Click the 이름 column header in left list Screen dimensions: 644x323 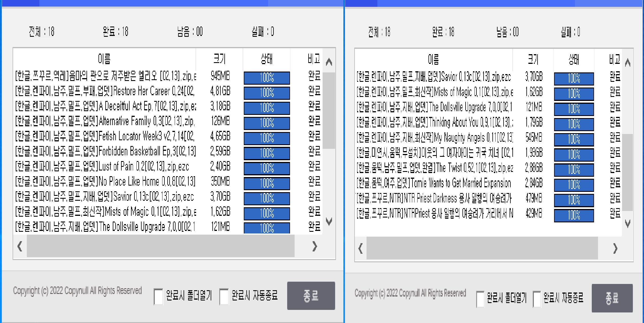104,59
